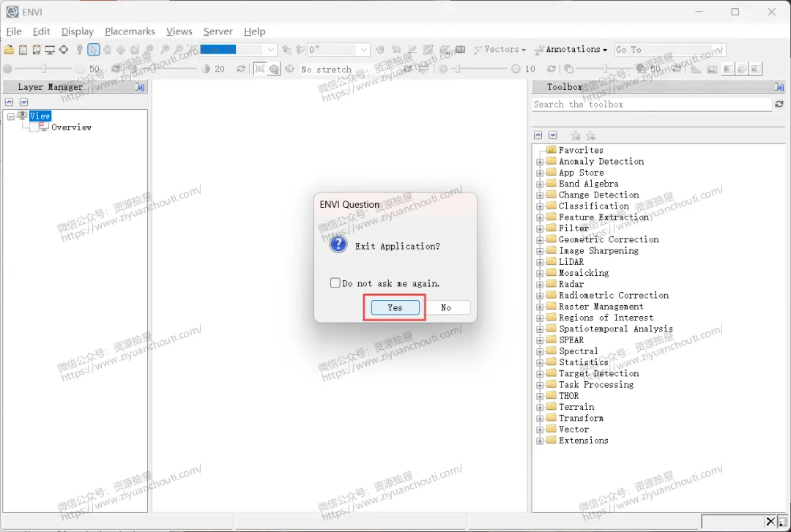Open the Annotations dropdown menu
The width and height of the screenshot is (791, 532).
tap(571, 50)
